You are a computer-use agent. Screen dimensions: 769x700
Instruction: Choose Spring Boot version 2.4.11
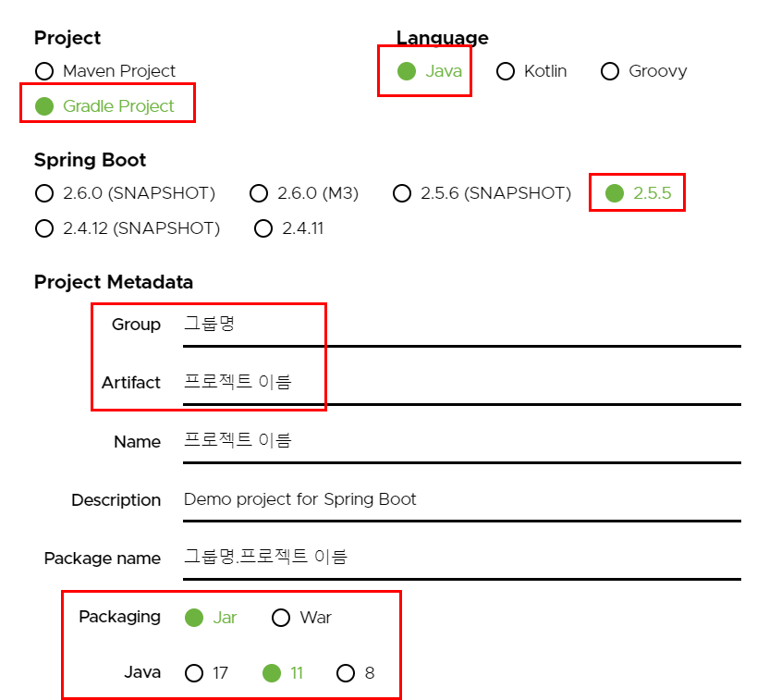point(262,228)
